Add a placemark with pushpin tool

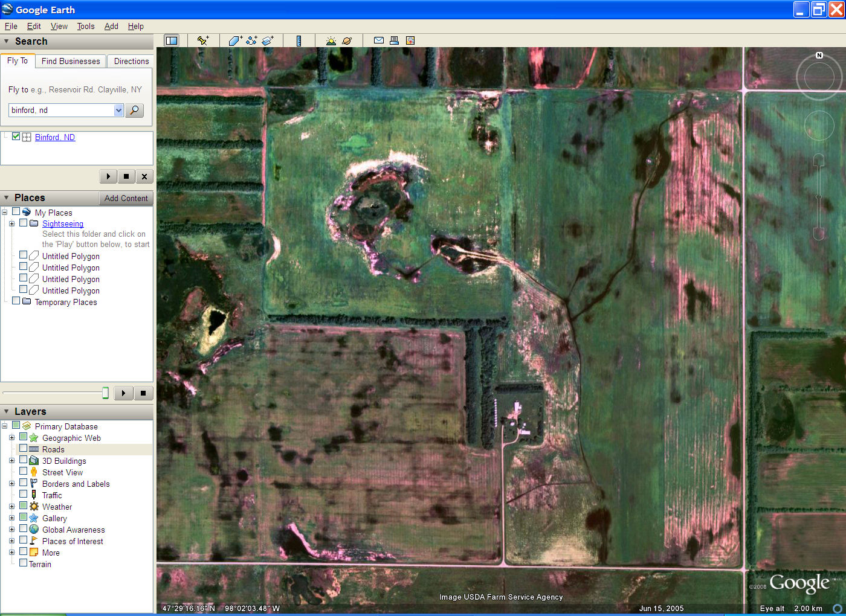(x=203, y=40)
